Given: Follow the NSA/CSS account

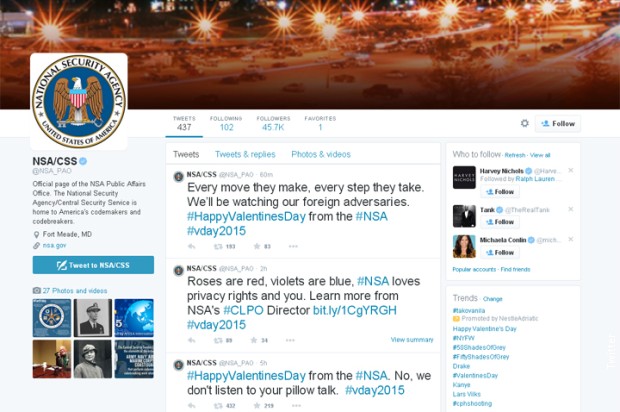Looking at the screenshot, I should 558,123.
